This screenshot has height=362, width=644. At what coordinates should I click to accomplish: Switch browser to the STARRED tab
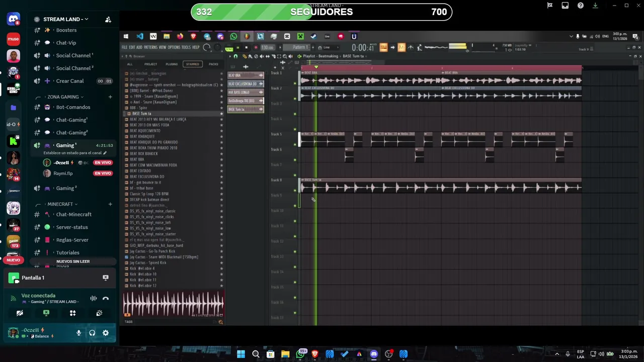[x=193, y=64]
